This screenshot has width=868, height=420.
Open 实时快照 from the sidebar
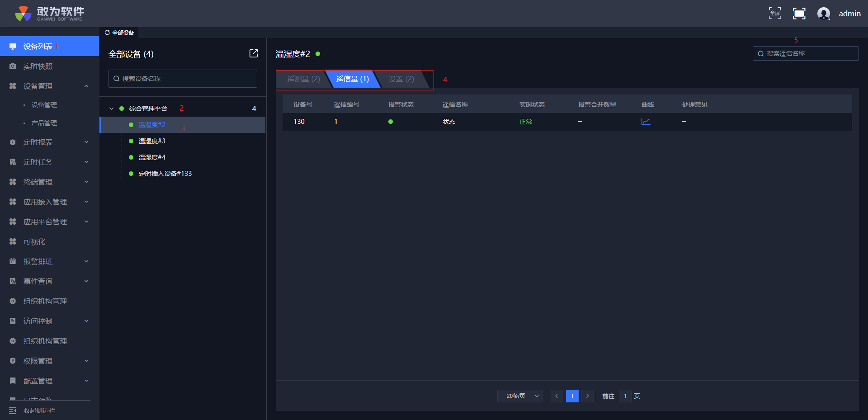coord(38,66)
